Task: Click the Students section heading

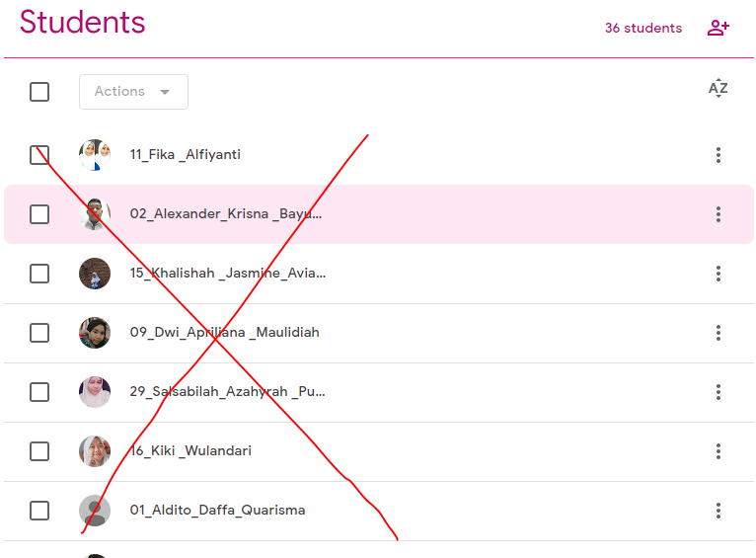Action: click(x=83, y=22)
